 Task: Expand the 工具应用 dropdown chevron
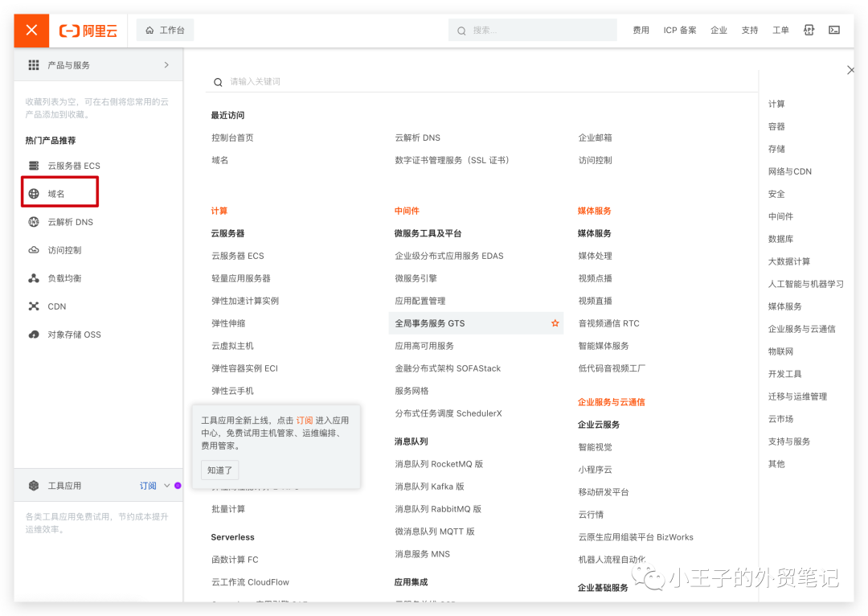(166, 485)
